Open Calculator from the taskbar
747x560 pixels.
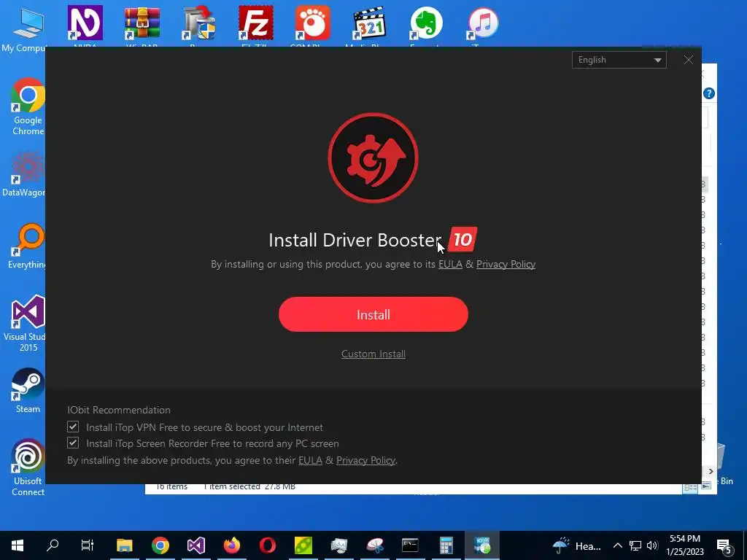[x=446, y=545]
